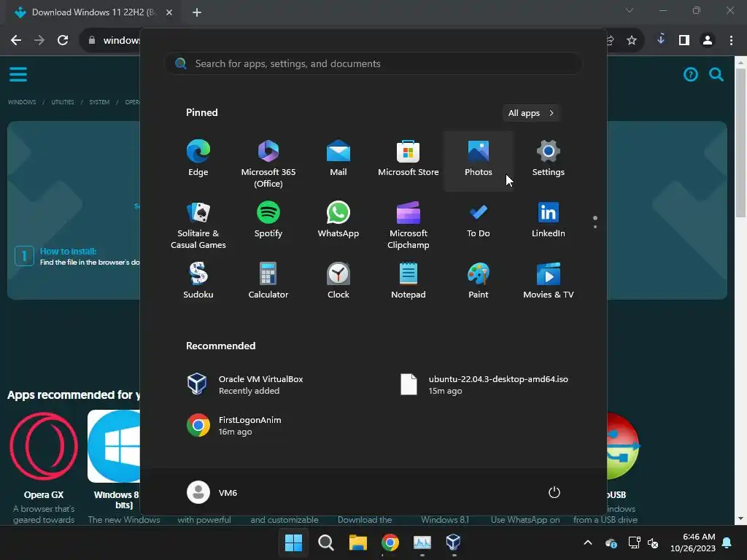Open LinkedIn pinned app
Screen dimensions: 747x560
click(549, 220)
